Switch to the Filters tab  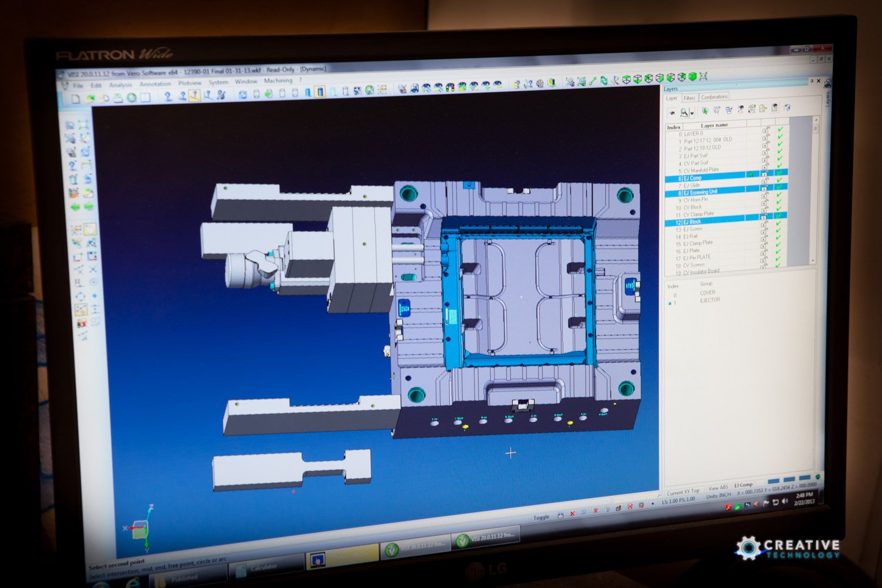click(689, 98)
